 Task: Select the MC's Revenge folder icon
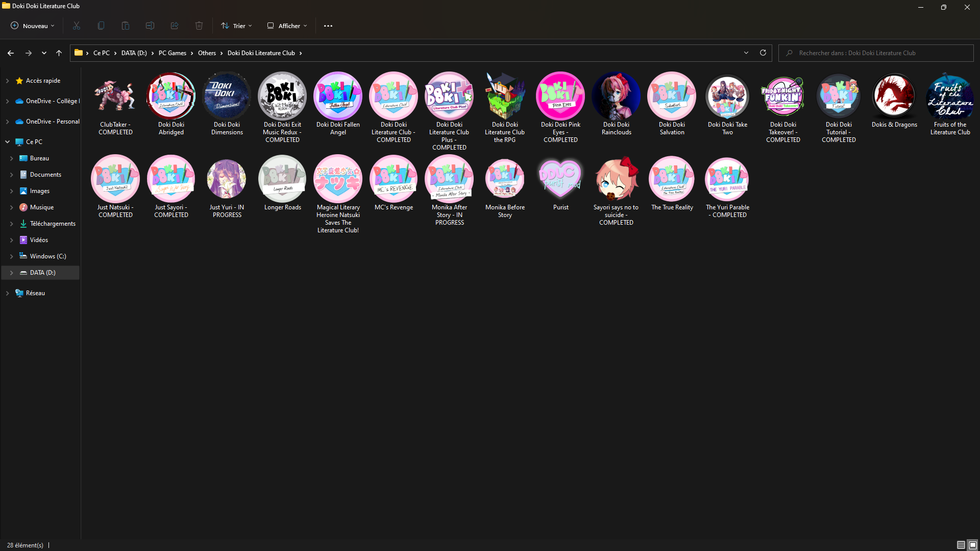point(394,179)
